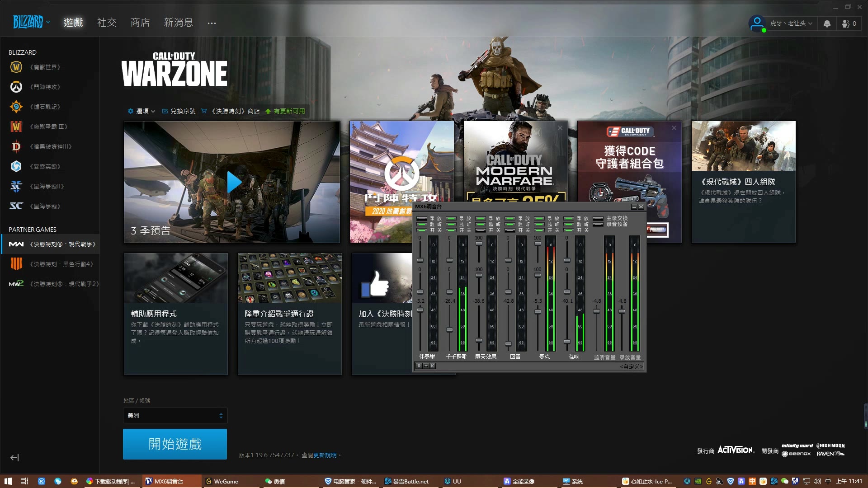Screen dimensions: 868x488
Task: Open the 美洲 region selector
Action: click(175, 416)
